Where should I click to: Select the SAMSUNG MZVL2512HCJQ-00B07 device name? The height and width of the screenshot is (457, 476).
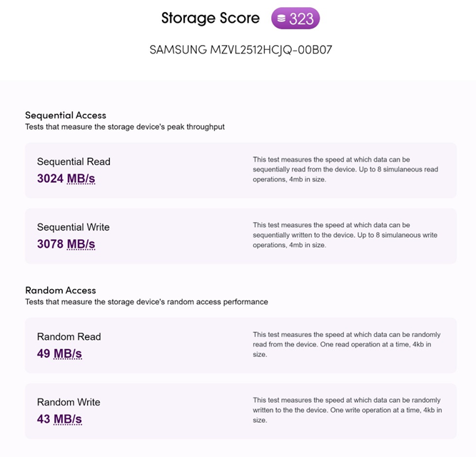coord(240,50)
